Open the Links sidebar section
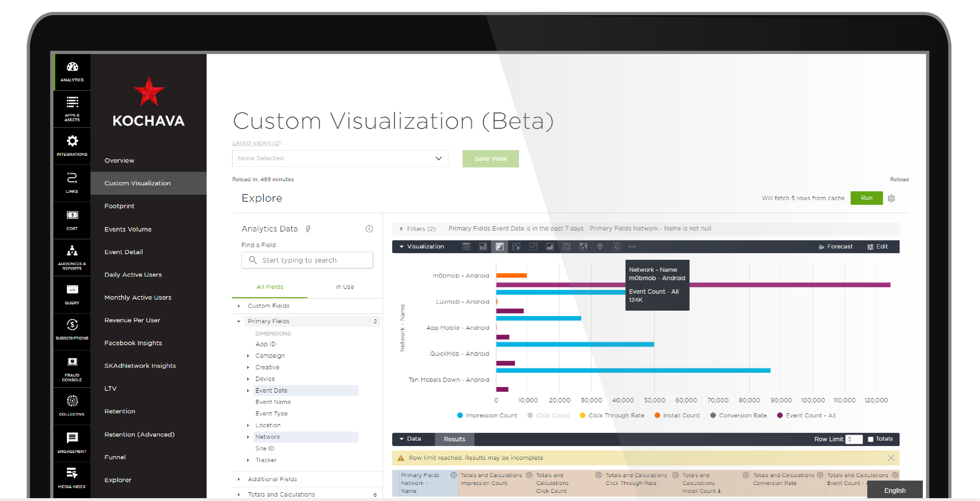Viewport: 980px width, 501px height. (72, 183)
